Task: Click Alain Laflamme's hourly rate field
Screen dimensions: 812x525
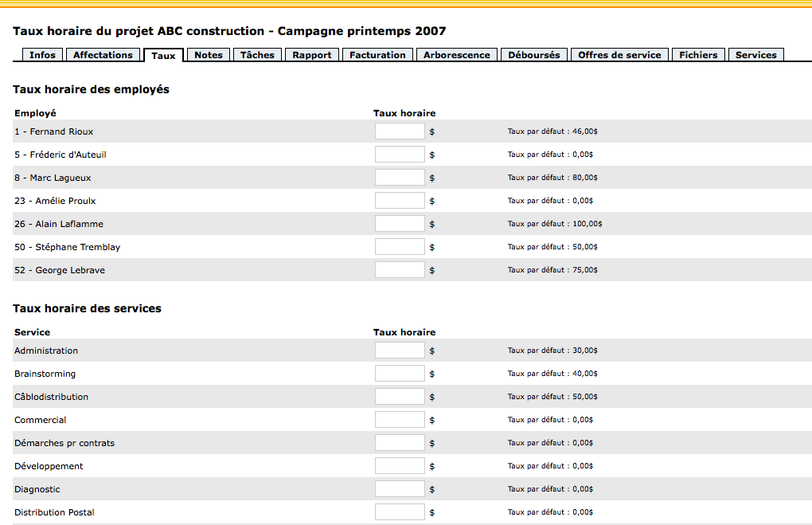Action: (x=400, y=224)
